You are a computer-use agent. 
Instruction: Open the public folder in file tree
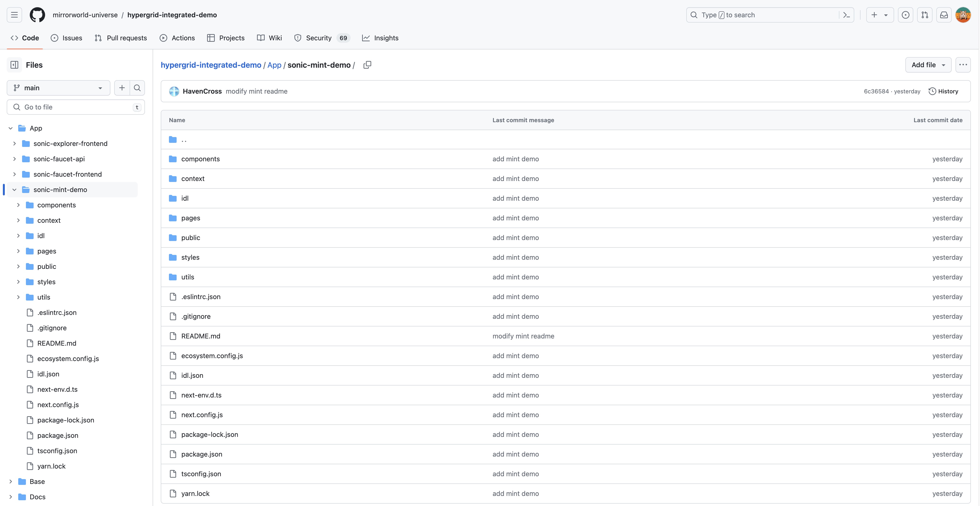point(47,267)
